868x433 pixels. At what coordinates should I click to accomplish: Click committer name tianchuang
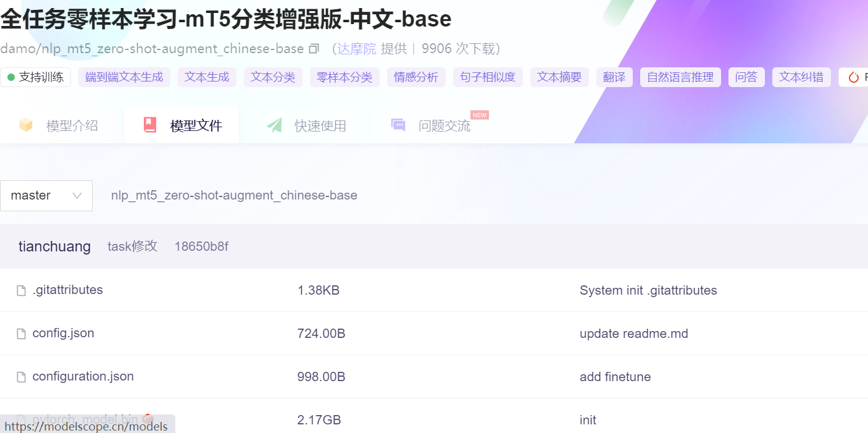point(54,246)
